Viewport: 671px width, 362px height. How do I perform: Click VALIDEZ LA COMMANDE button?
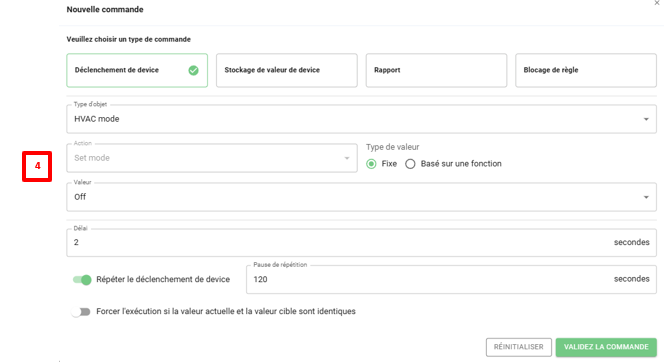click(606, 347)
